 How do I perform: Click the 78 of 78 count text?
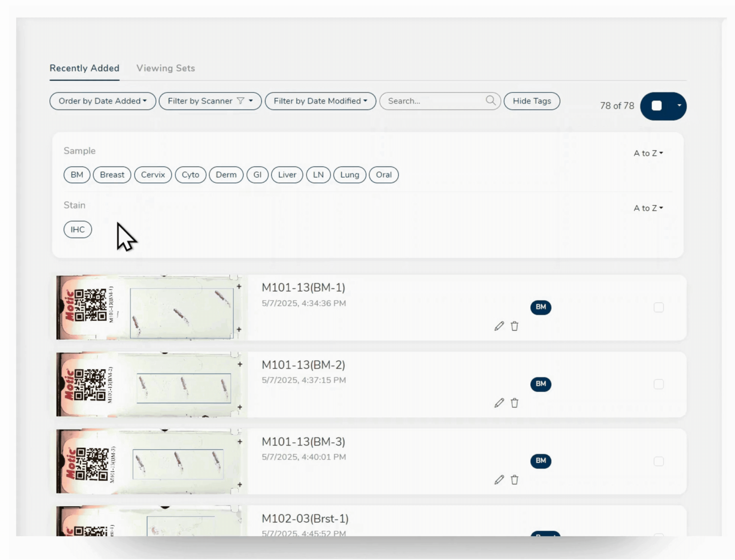click(x=617, y=106)
